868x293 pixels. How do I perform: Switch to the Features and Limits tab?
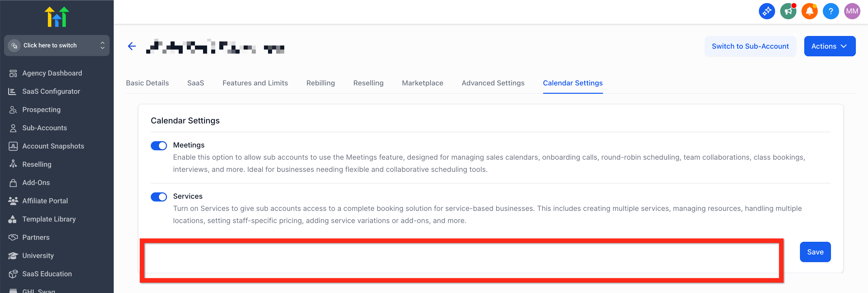tap(255, 83)
